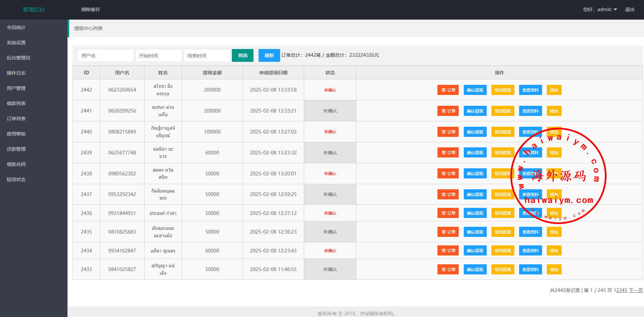644x317 pixels.
Task: Open the 结束时间 date picker field
Action: (207, 55)
